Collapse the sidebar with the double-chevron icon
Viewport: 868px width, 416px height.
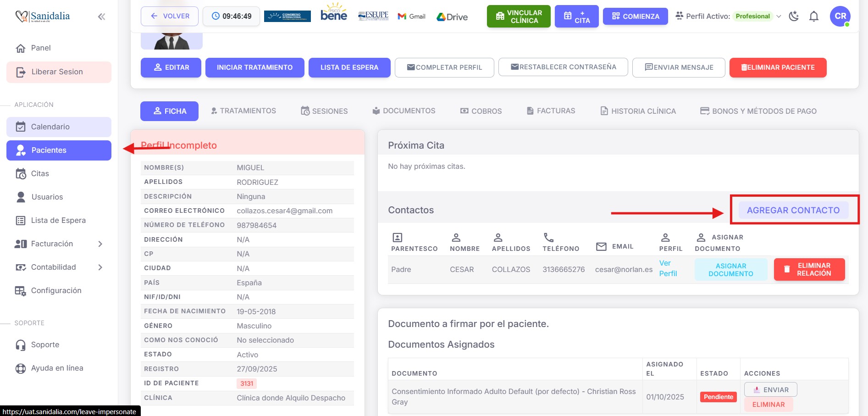pyautogui.click(x=101, y=17)
